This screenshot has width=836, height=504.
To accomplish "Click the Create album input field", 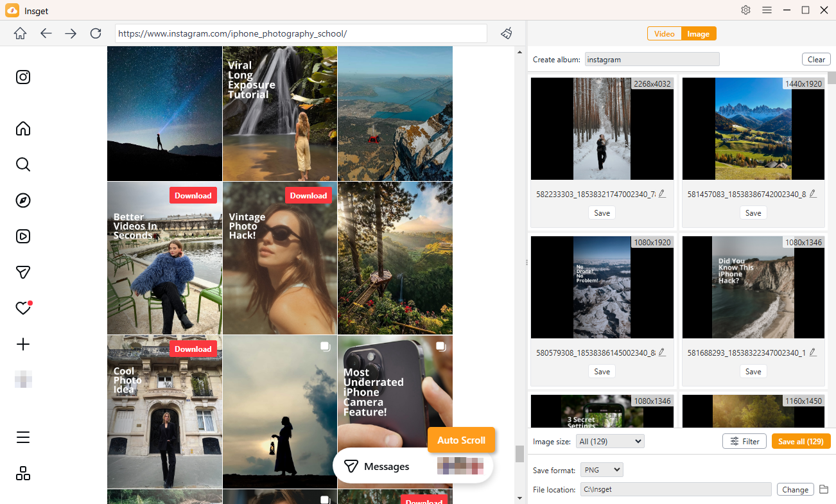I will pos(652,60).
